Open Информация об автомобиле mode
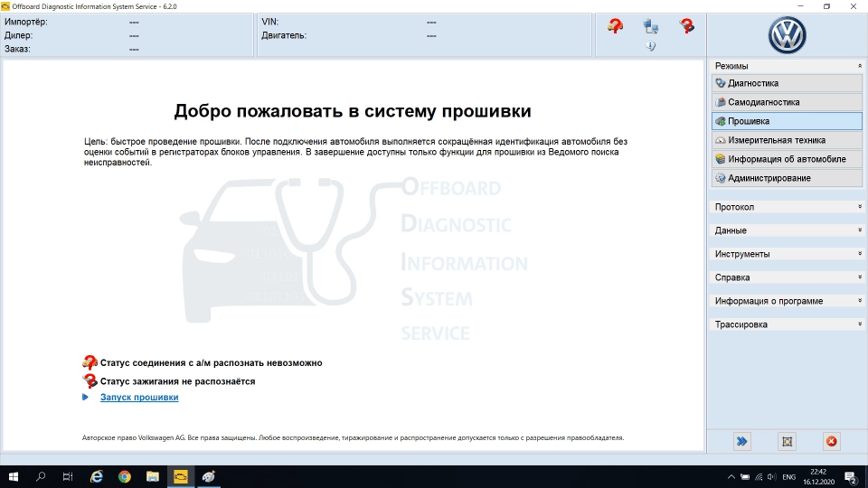 [787, 159]
